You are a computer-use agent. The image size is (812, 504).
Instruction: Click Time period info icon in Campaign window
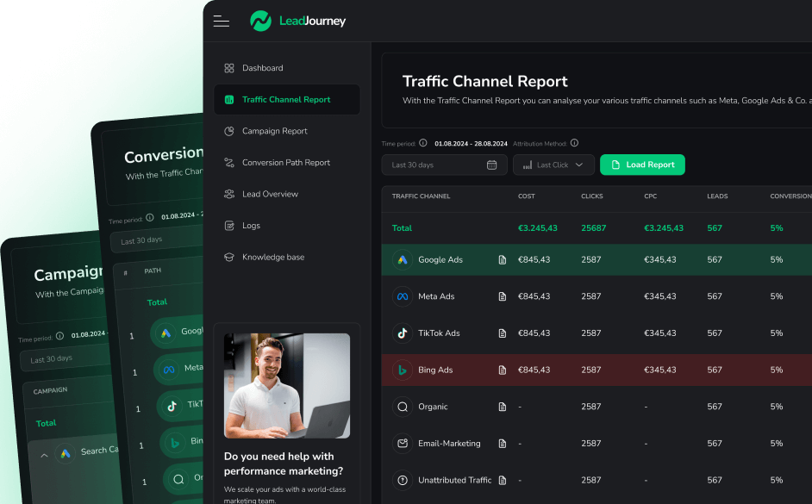click(x=59, y=336)
